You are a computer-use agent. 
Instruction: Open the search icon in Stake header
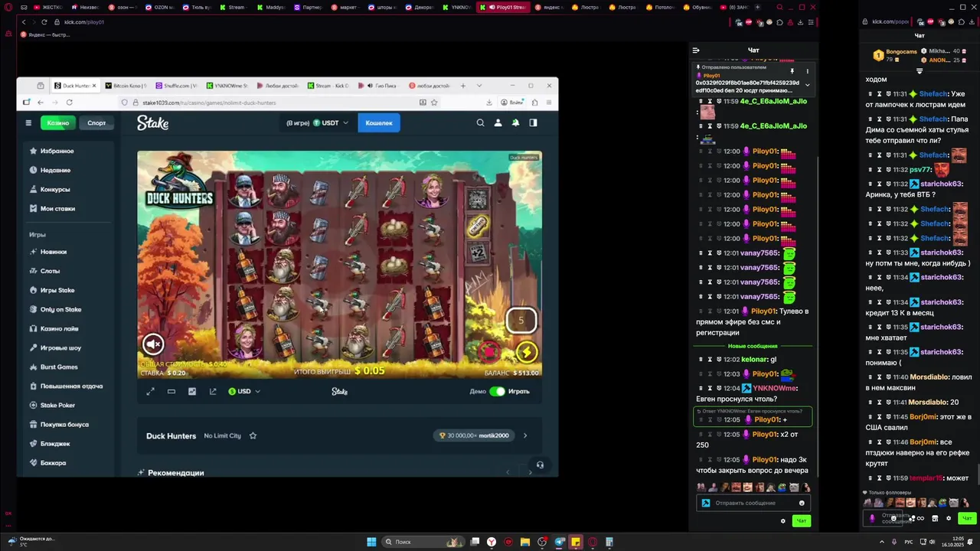click(x=480, y=122)
